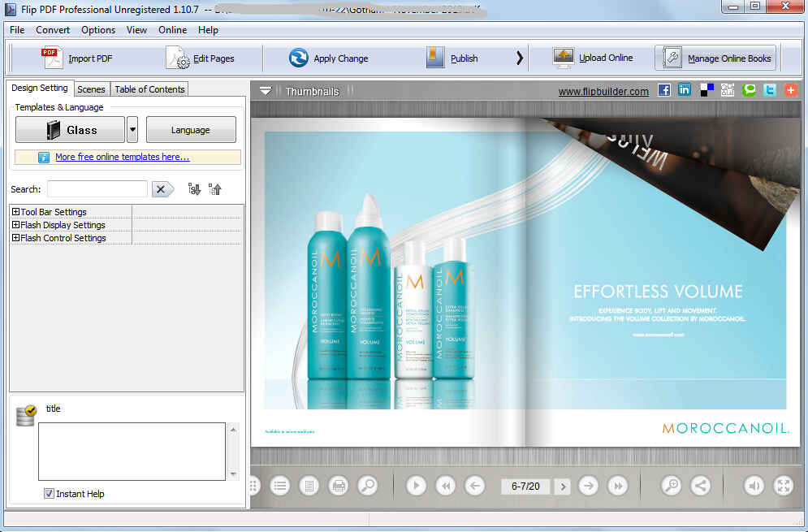This screenshot has height=532, width=808.
Task: Switch to the Scenes tab
Action: click(91, 89)
